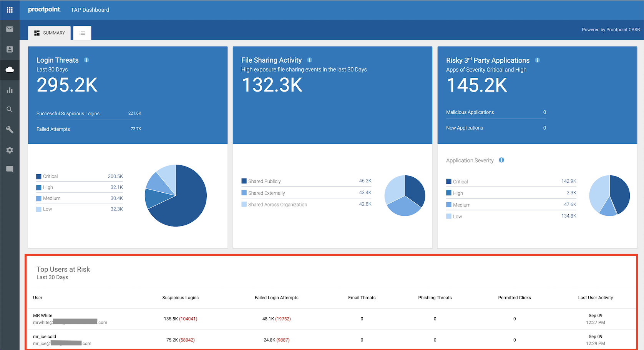Select the People/Users icon in sidebar
Viewport: 644px width, 350px height.
(x=10, y=49)
